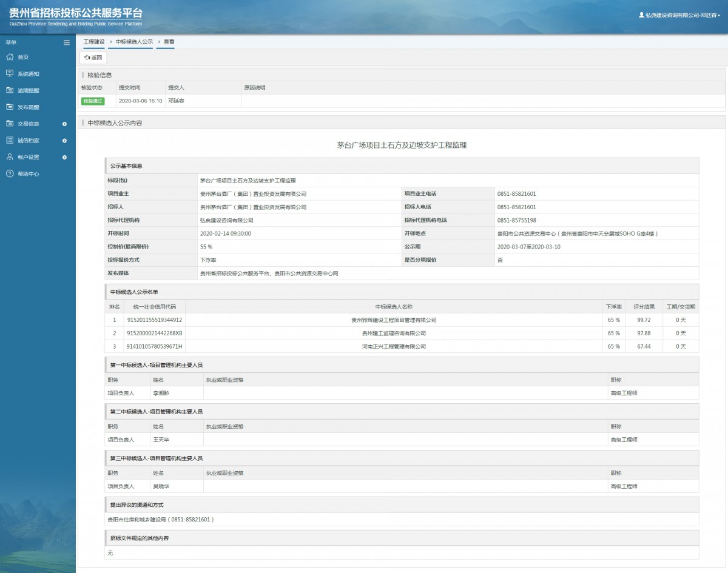Click the question mark icon beside 帮助中心
Viewport: 728px width, 573px height.
(9, 173)
